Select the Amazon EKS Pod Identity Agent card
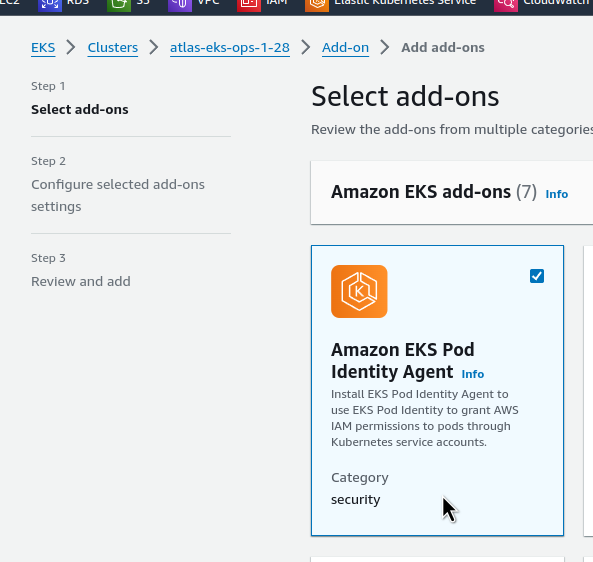This screenshot has width=593, height=562. tap(437, 390)
